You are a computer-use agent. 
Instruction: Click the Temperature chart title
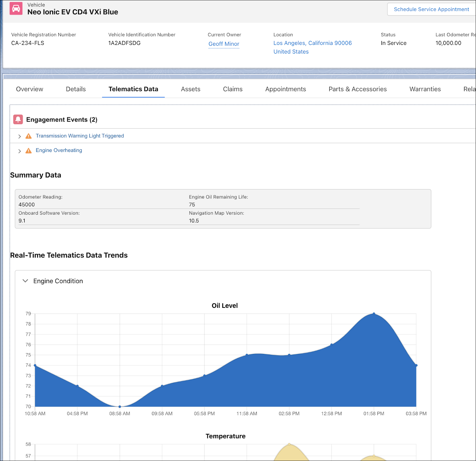[x=226, y=436]
